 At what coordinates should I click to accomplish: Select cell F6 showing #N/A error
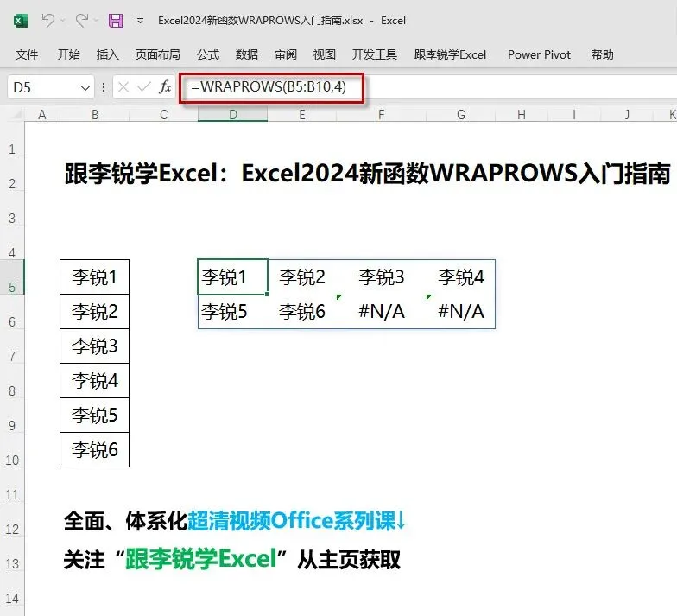pos(381,311)
